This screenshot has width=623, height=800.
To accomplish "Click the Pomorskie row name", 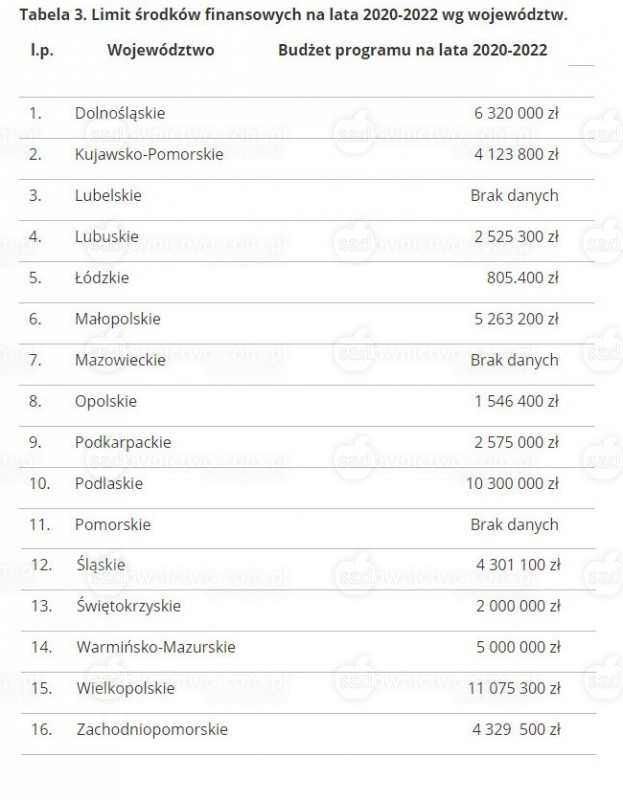I will (113, 525).
